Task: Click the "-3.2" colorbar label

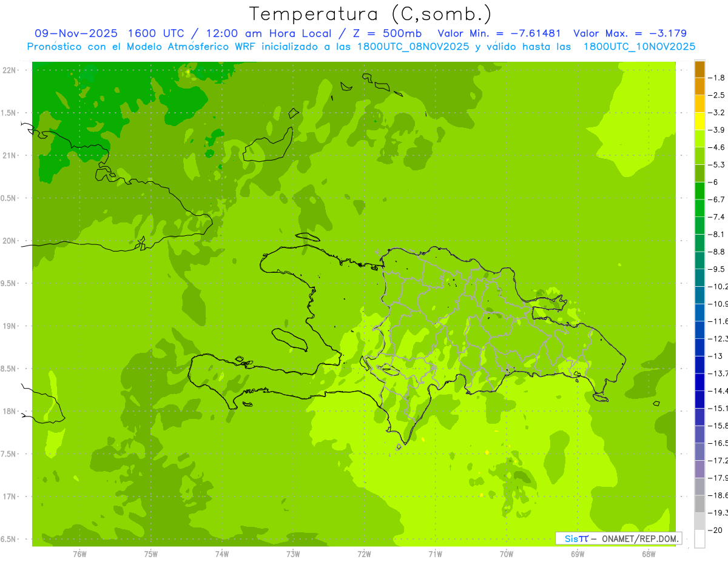Action: coord(716,113)
